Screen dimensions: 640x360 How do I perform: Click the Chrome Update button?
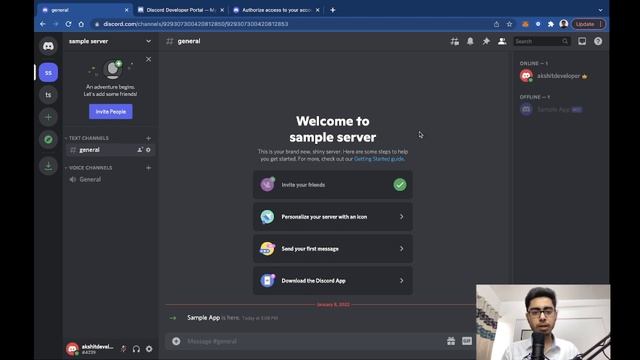coord(588,24)
